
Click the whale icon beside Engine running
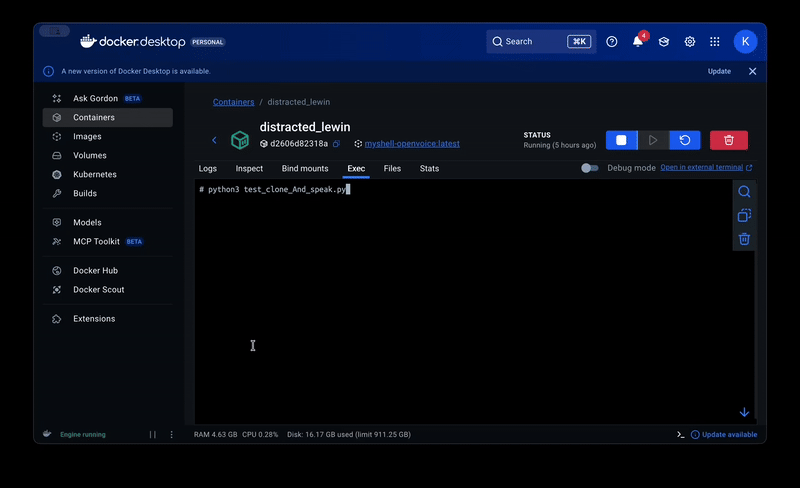[47, 434]
